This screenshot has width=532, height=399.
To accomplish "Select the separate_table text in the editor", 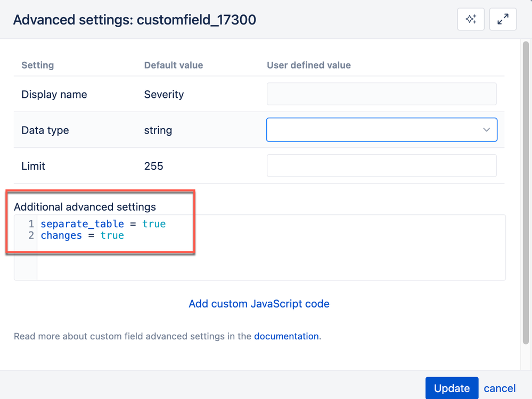I will [x=82, y=223].
